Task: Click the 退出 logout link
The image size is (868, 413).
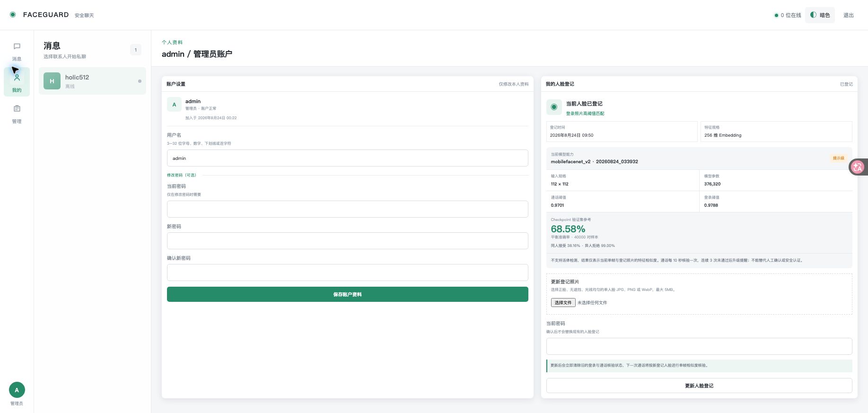Action: (x=849, y=15)
